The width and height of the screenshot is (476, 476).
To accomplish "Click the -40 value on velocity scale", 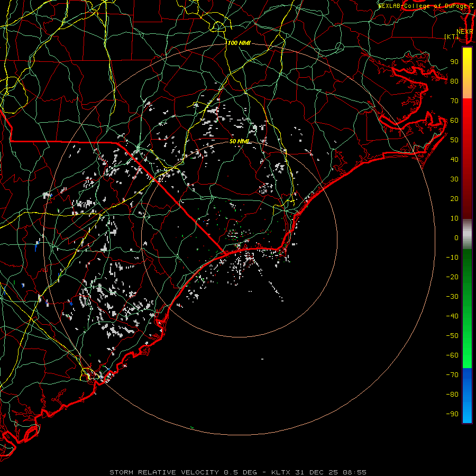I will [452, 316].
